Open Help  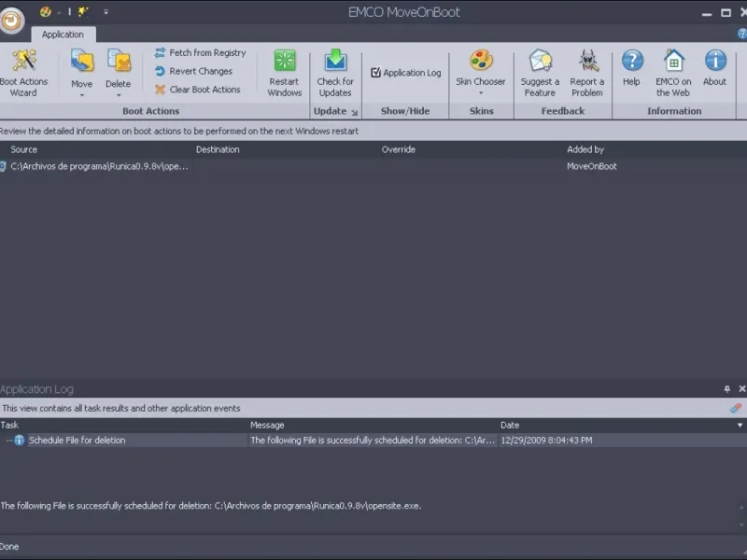coord(632,68)
